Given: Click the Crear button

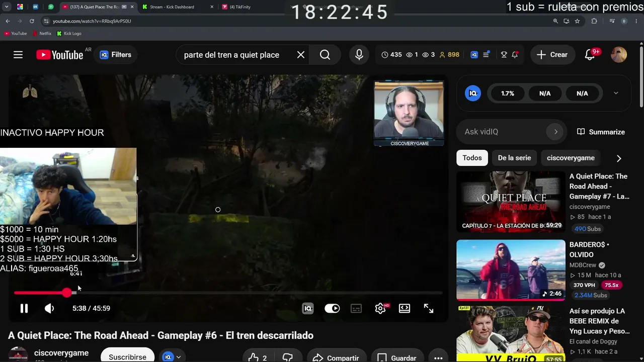Looking at the screenshot, I should click(552, 55).
